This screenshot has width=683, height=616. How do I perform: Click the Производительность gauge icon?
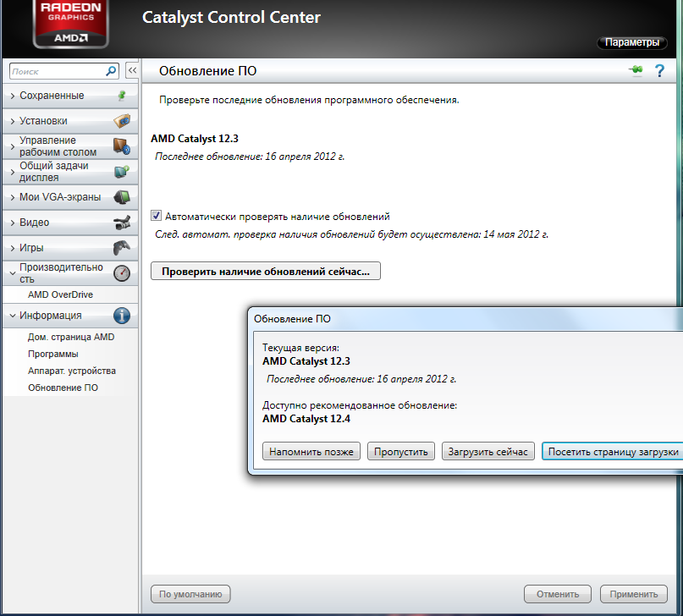click(x=122, y=273)
